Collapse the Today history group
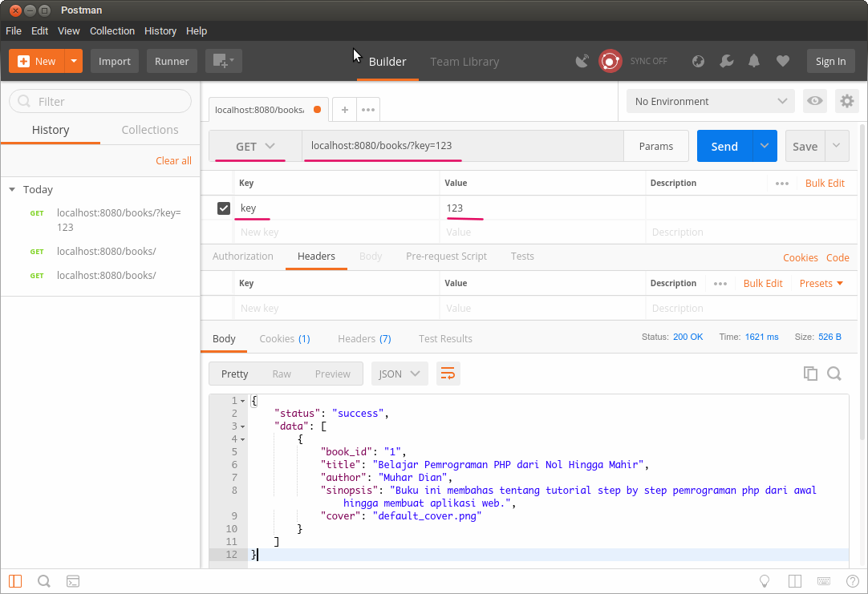 [x=12, y=190]
